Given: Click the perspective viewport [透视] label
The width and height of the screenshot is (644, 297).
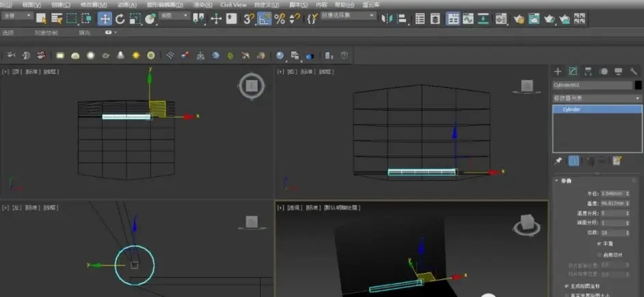Looking at the screenshot, I should click(294, 207).
